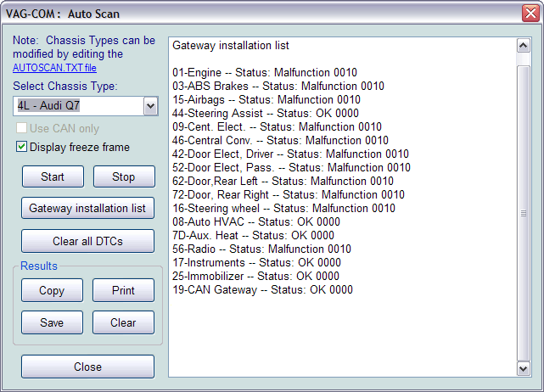Select the '03-ABS Brakes' status line
Image resolution: width=544 pixels, height=392 pixels.
point(278,86)
